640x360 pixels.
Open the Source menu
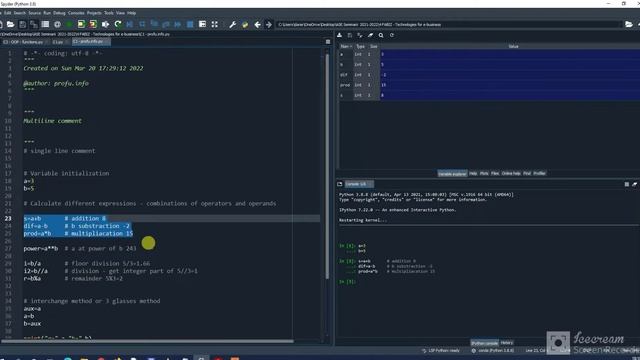pyautogui.click(x=35, y=13)
